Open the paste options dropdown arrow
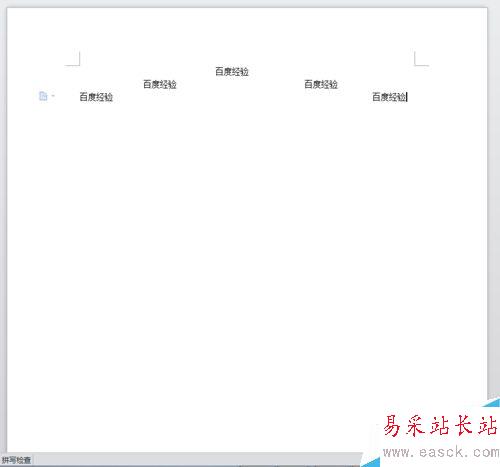The image size is (500, 467). [x=53, y=96]
